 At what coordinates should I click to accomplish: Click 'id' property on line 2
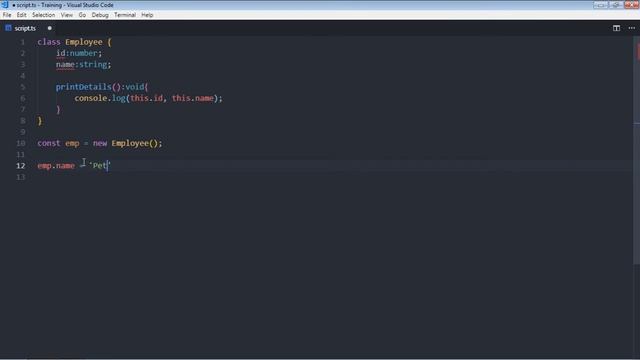click(x=60, y=53)
